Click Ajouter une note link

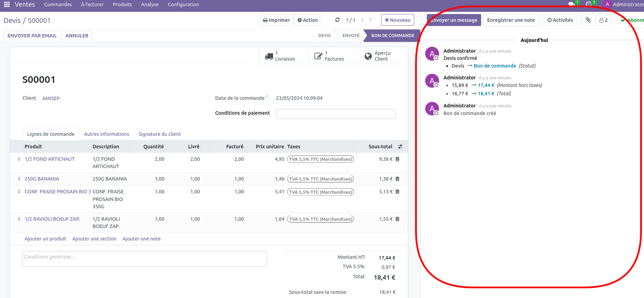coord(141,239)
